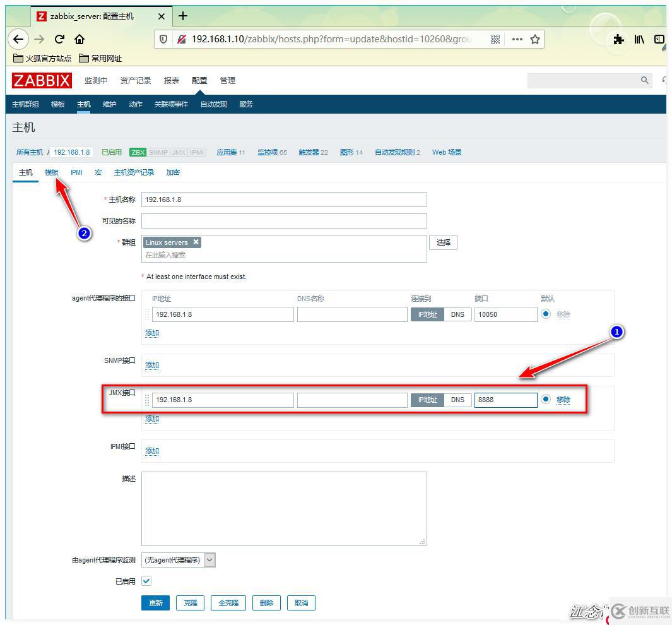Switch to the 宏 host tab
This screenshot has height=625, width=672.
coord(98,172)
